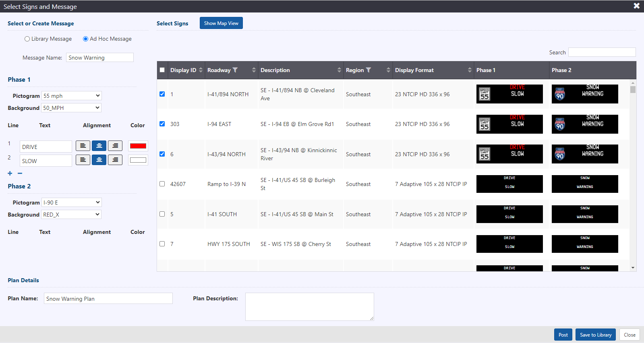Click the Search input field
Screen dimensions: 644x343
pos(602,52)
